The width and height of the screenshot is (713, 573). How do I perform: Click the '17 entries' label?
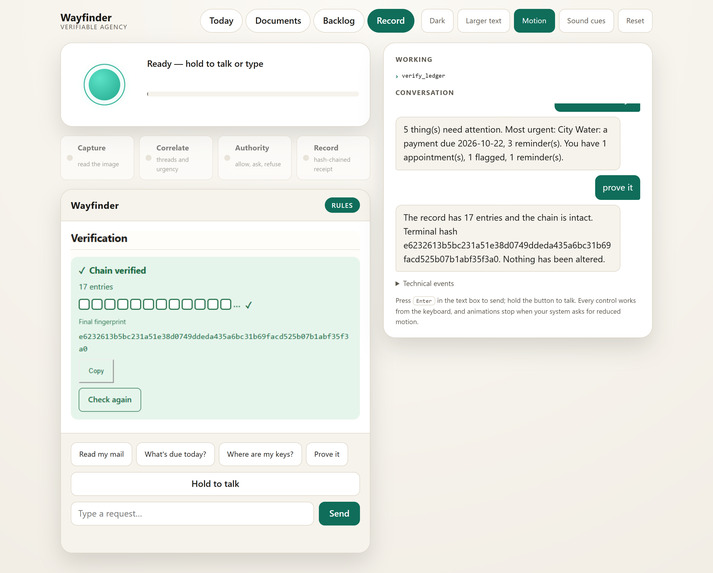coord(96,287)
